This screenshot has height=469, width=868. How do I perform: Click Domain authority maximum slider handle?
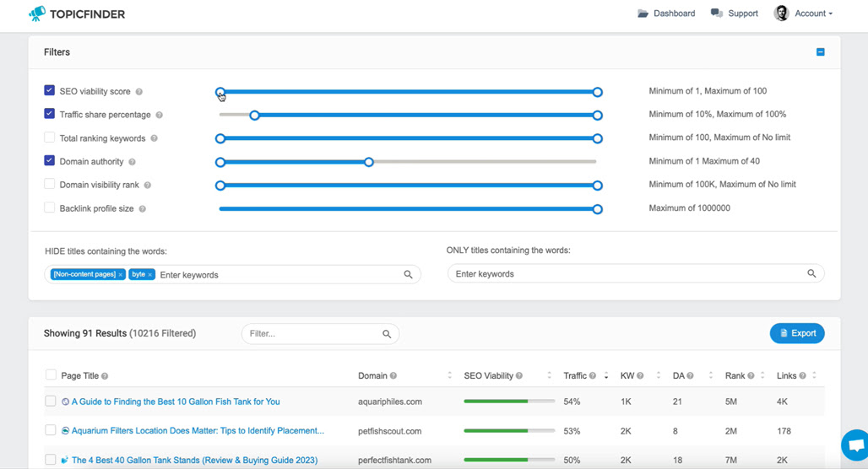[x=369, y=162]
